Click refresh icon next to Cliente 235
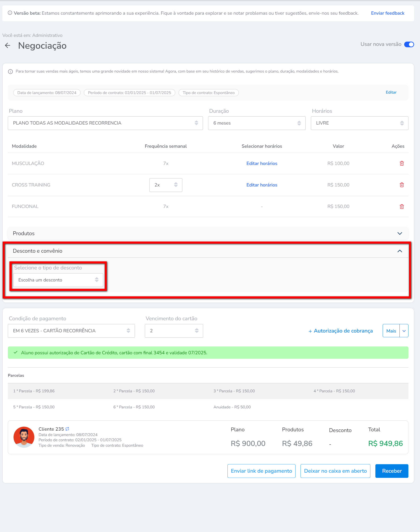 coord(67,429)
